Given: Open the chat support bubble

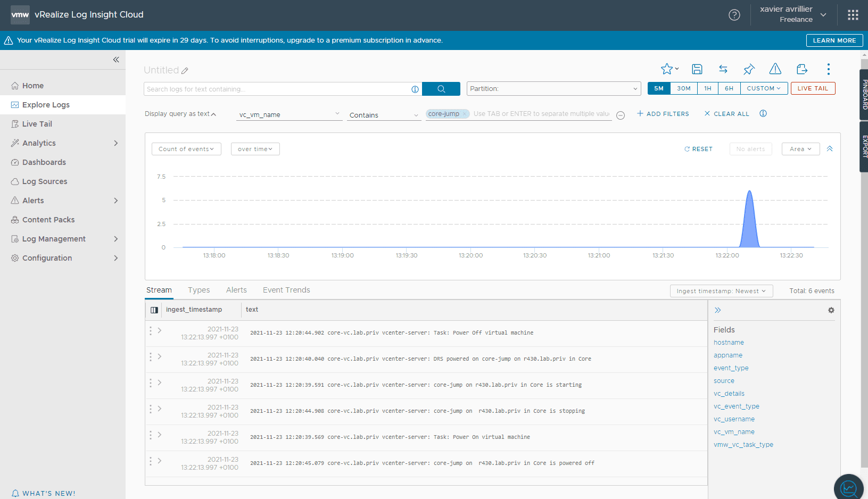Looking at the screenshot, I should click(x=849, y=487).
